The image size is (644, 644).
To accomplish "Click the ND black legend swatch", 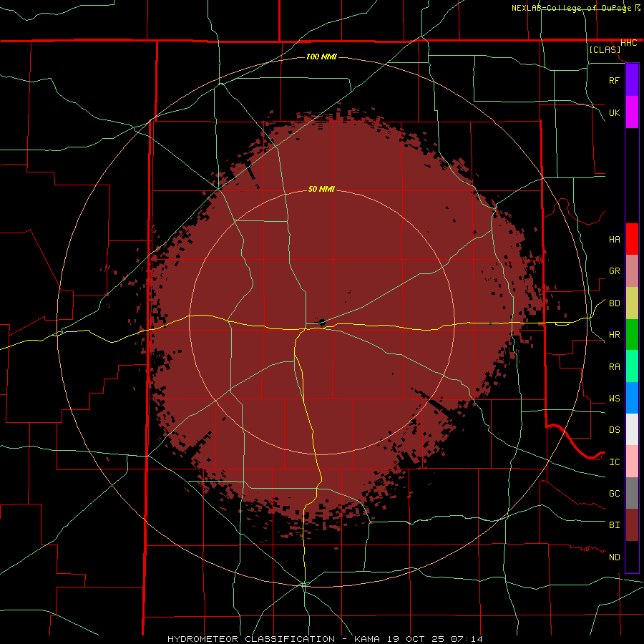I will tap(632, 557).
